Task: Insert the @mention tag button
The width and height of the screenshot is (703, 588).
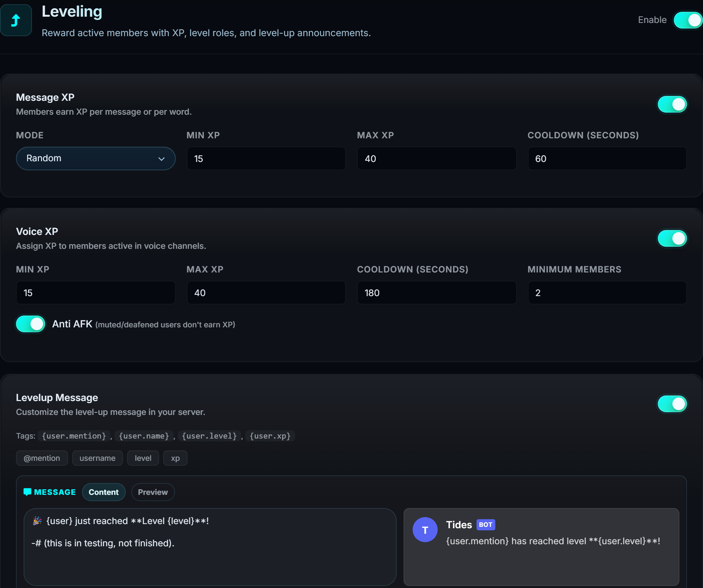Action: click(42, 458)
